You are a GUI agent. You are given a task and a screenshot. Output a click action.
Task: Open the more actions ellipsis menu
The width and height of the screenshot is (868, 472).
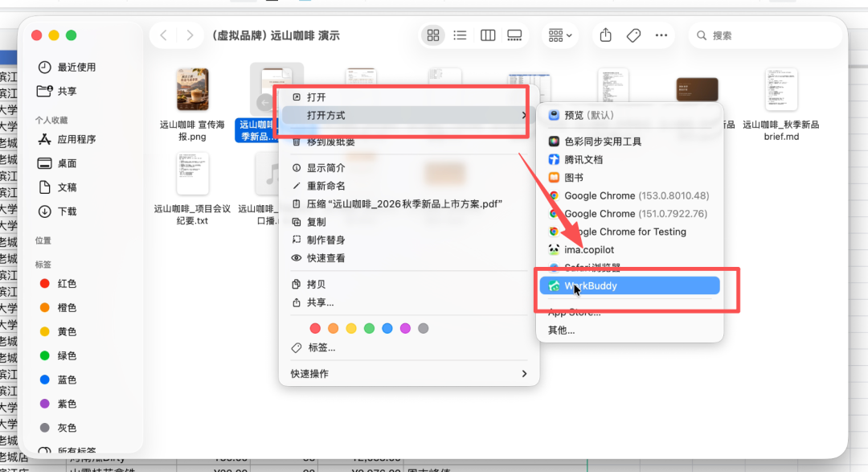coord(661,35)
